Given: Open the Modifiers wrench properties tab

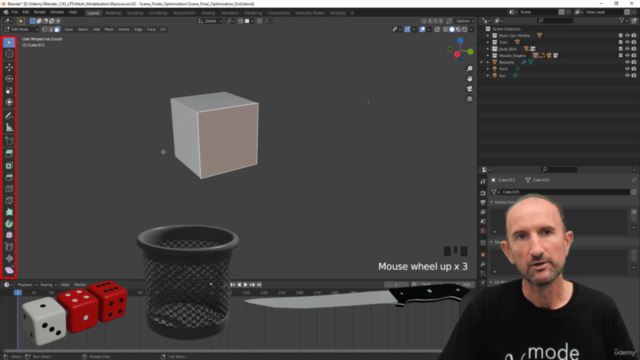Looking at the screenshot, I should (483, 264).
